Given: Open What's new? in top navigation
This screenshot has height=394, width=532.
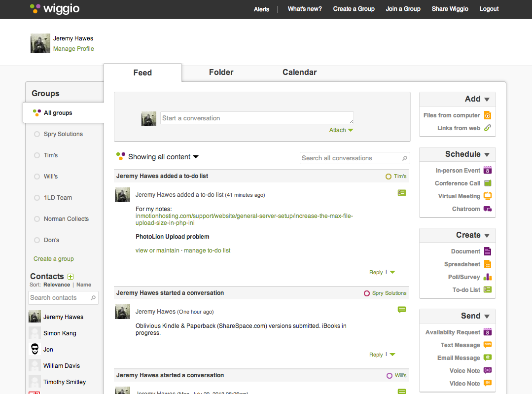Looking at the screenshot, I should coord(305,9).
